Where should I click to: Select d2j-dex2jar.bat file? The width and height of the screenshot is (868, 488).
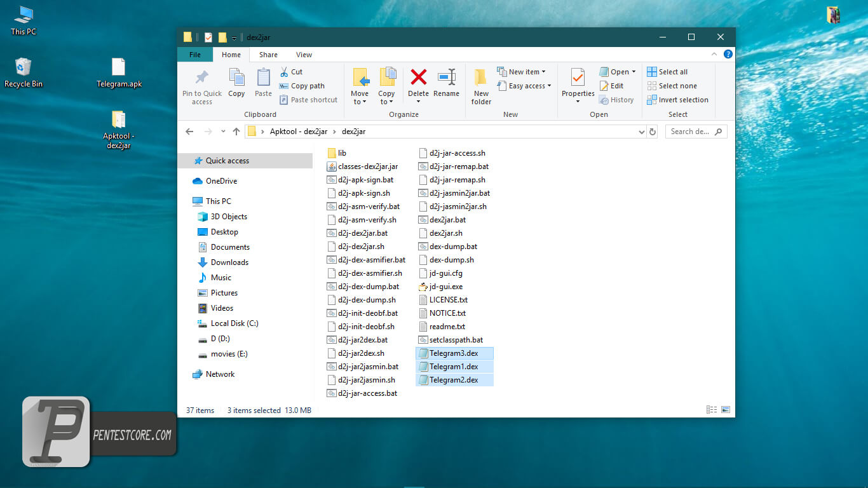357,233
